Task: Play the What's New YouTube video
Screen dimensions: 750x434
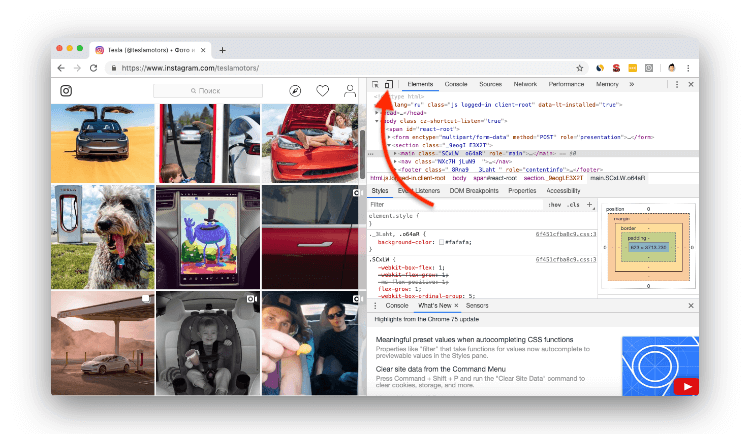Action: [x=687, y=387]
